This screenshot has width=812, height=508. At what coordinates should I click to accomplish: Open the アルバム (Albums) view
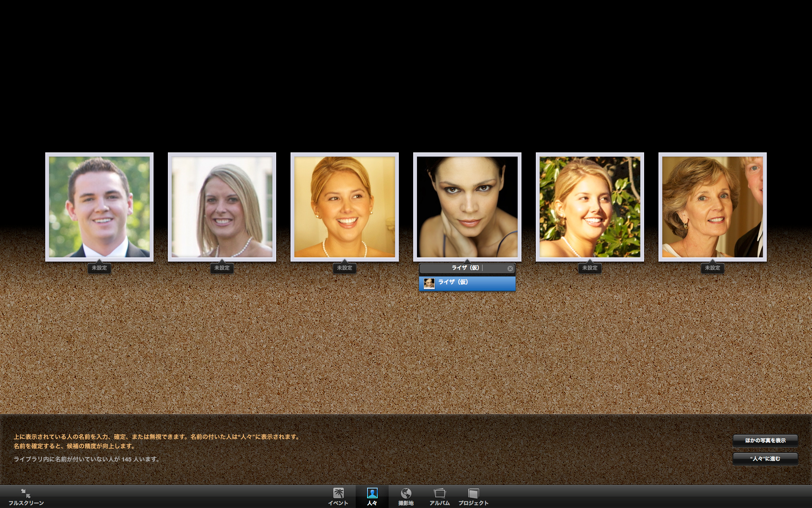point(439,496)
